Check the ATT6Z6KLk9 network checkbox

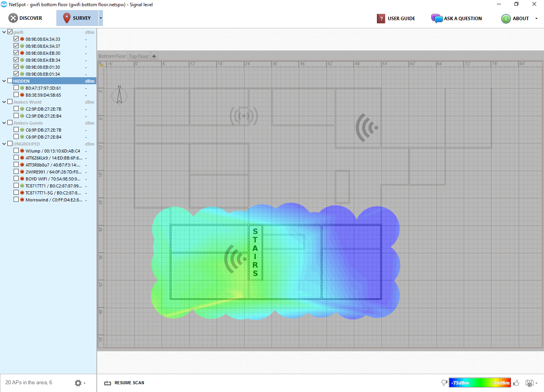tap(16, 158)
